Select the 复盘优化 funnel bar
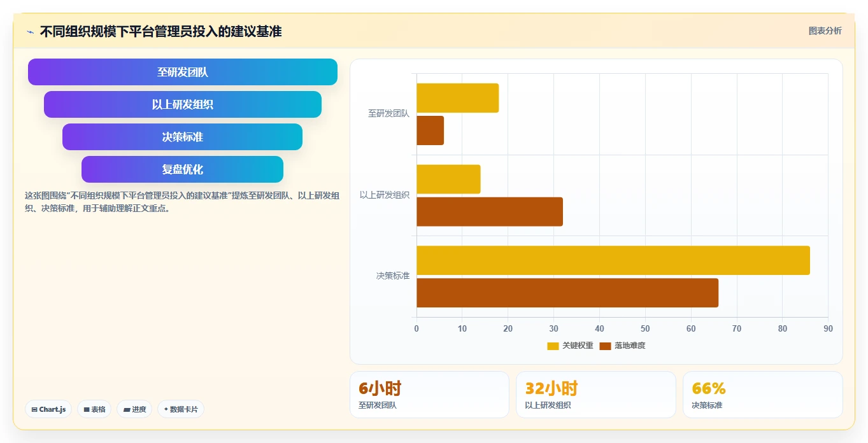Viewport: 868px width, 443px height. pyautogui.click(x=183, y=169)
